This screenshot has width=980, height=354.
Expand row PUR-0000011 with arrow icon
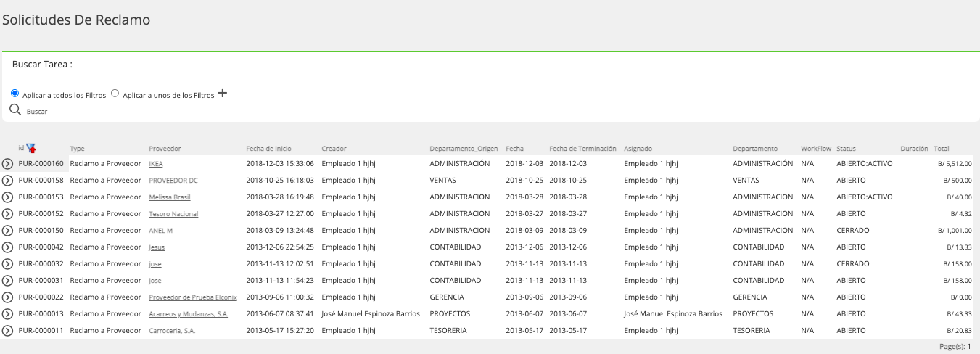(x=8, y=331)
